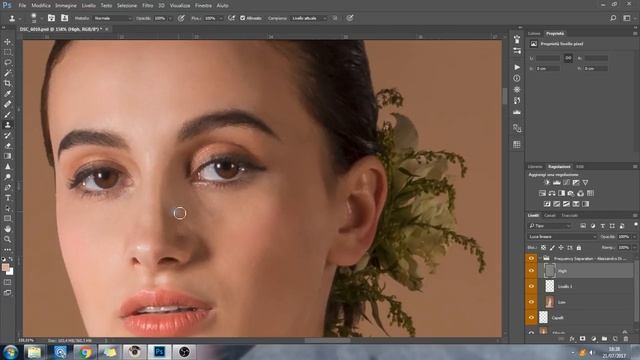Open Chrome from the taskbar
The width and height of the screenshot is (640, 360).
pyautogui.click(x=85, y=352)
